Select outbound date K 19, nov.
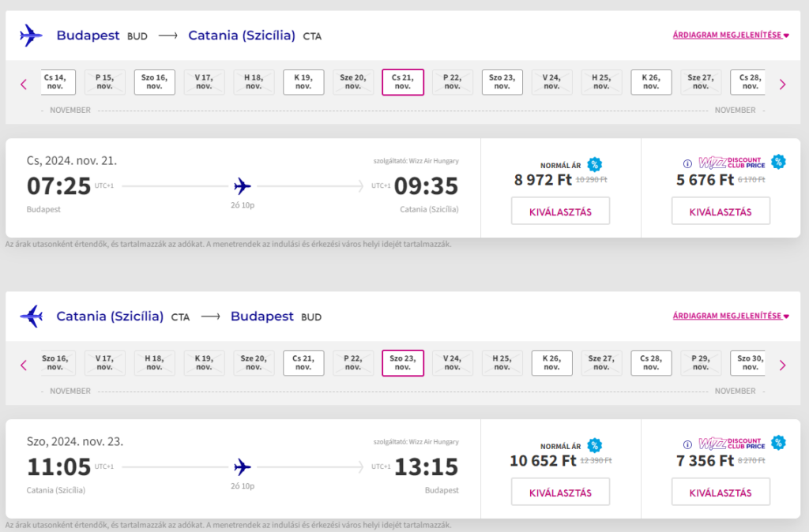 (303, 82)
